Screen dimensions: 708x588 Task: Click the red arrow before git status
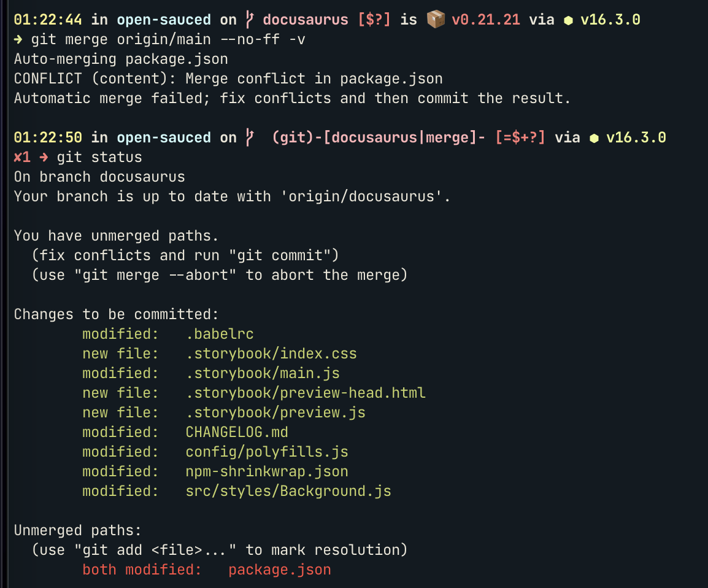click(x=44, y=158)
